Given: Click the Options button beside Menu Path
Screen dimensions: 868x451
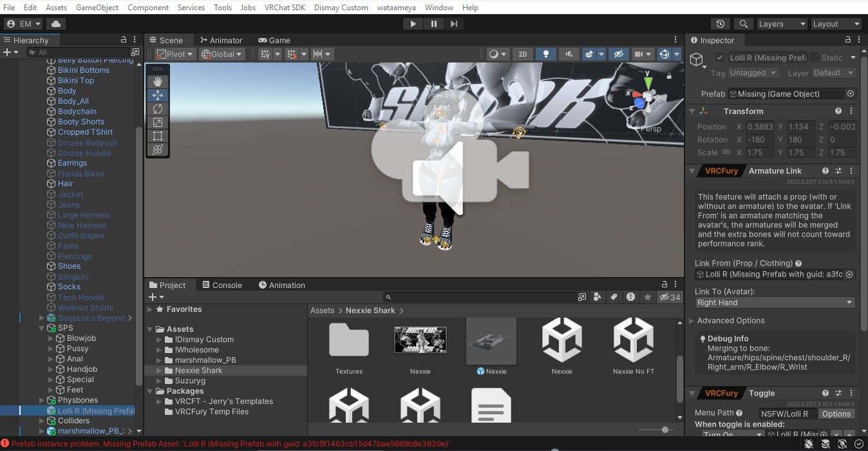Looking at the screenshot, I should [836, 414].
